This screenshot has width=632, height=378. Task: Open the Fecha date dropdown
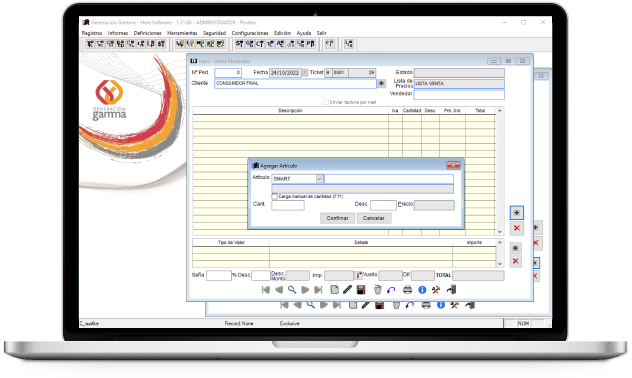[305, 73]
